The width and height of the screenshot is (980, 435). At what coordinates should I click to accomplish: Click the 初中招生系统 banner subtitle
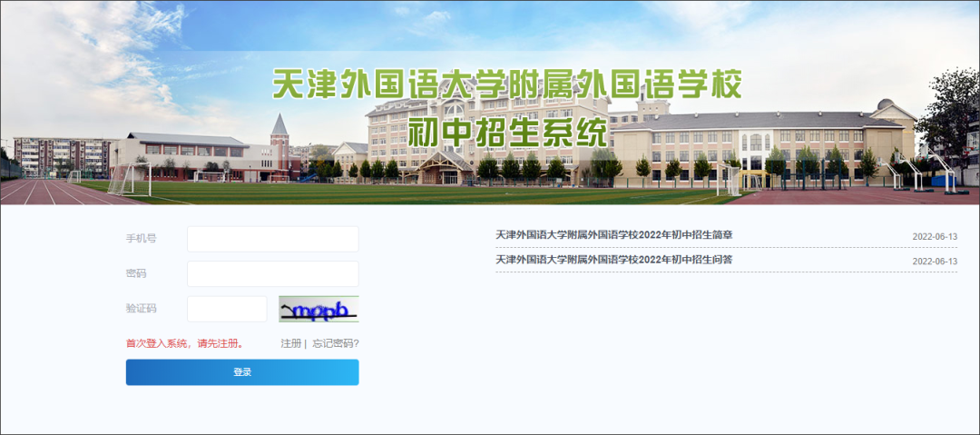pyautogui.click(x=507, y=132)
